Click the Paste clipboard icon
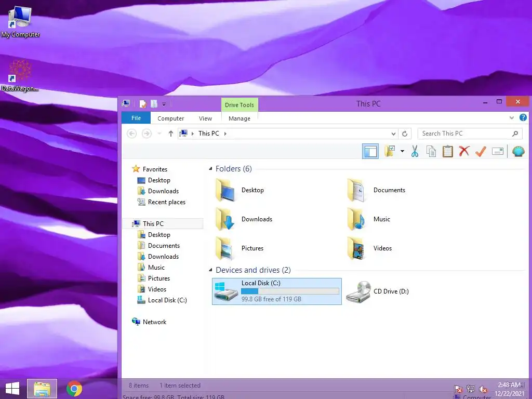 447,151
